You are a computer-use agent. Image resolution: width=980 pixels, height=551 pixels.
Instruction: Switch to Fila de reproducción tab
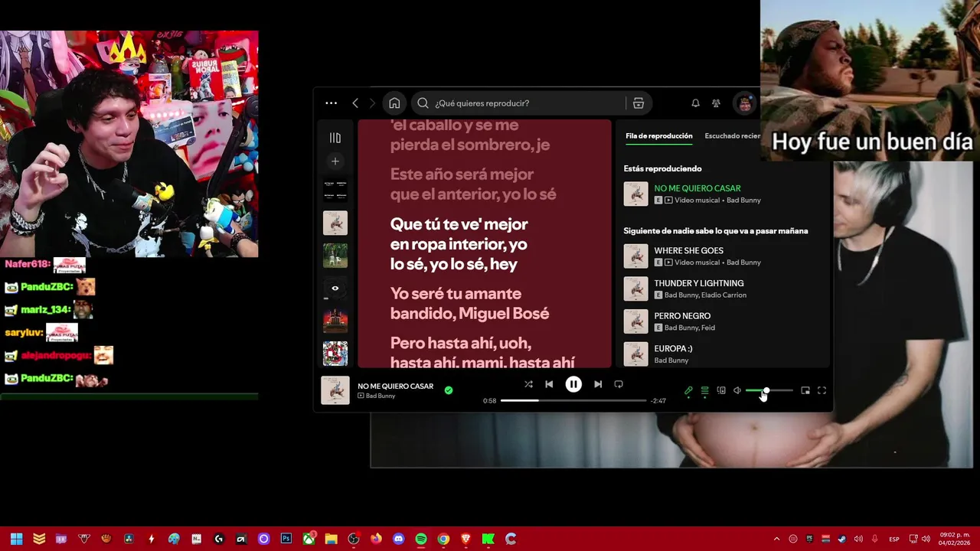click(x=658, y=136)
